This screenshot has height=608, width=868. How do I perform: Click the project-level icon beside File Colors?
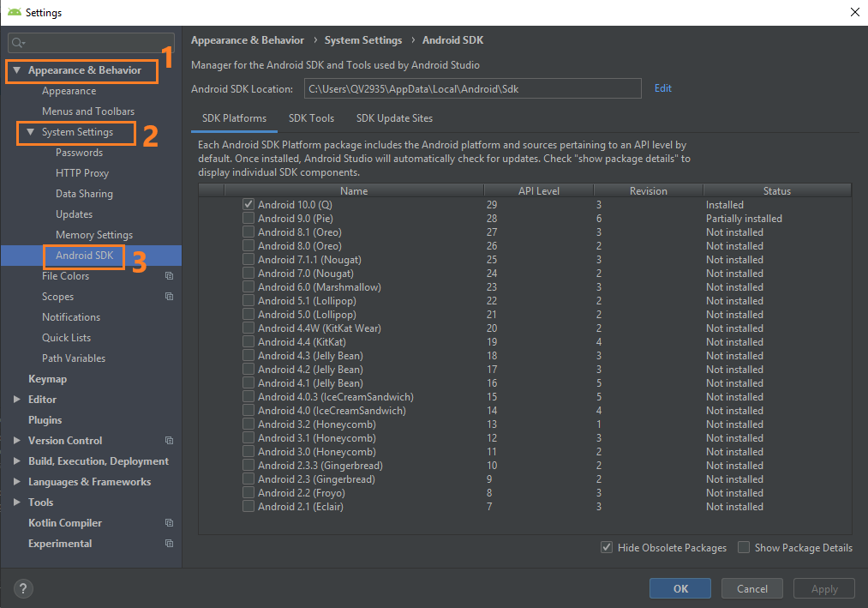point(169,276)
